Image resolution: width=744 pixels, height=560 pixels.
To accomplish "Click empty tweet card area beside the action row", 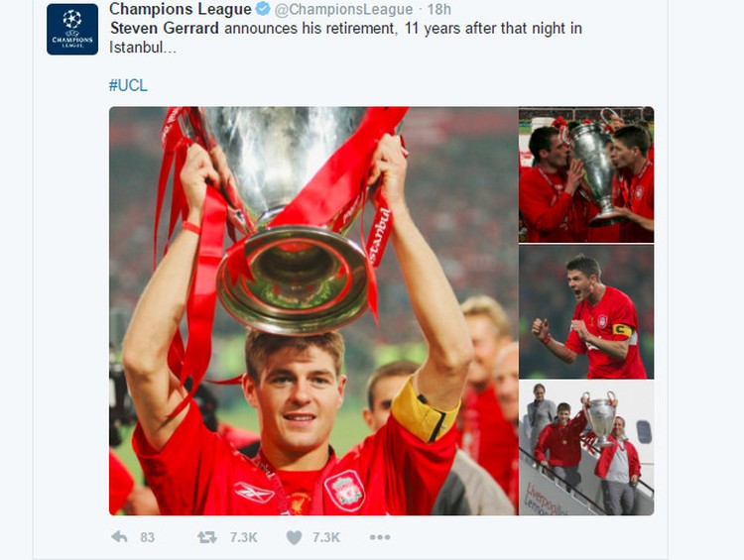I will [x=522, y=537].
